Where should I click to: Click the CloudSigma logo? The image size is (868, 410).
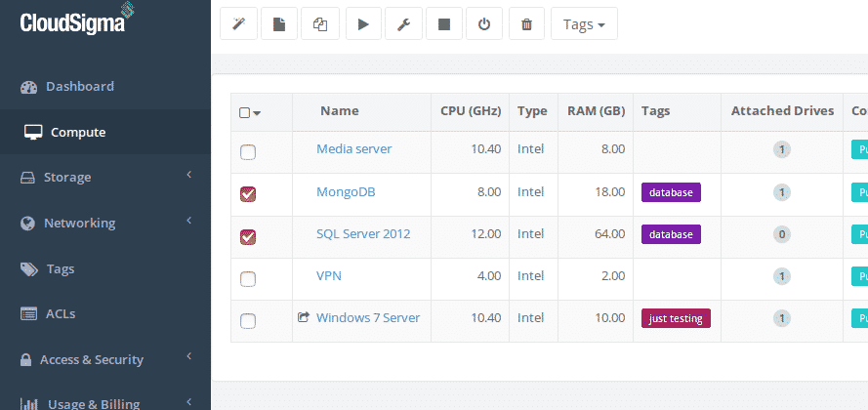point(77,20)
